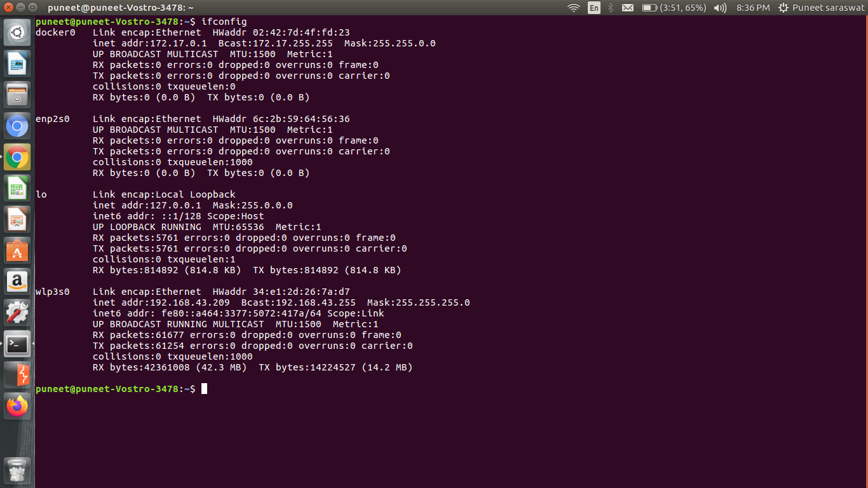Expand the Wi-Fi network menu
Screen dimensions: 868x488
coord(574,8)
